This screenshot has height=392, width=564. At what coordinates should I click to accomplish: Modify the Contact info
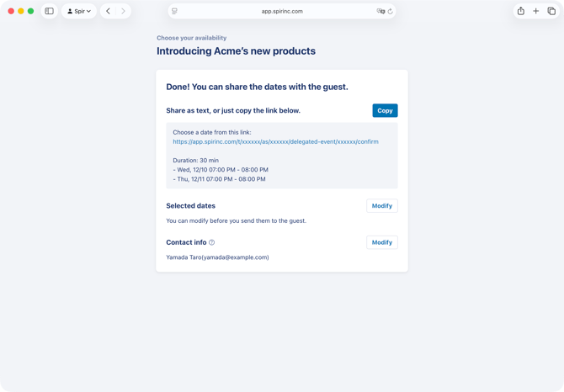(382, 242)
